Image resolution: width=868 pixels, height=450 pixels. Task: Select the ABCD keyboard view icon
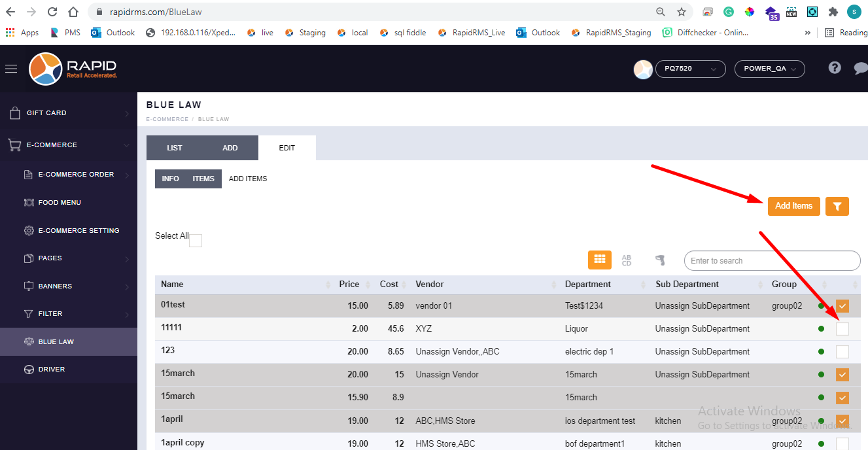pyautogui.click(x=627, y=260)
